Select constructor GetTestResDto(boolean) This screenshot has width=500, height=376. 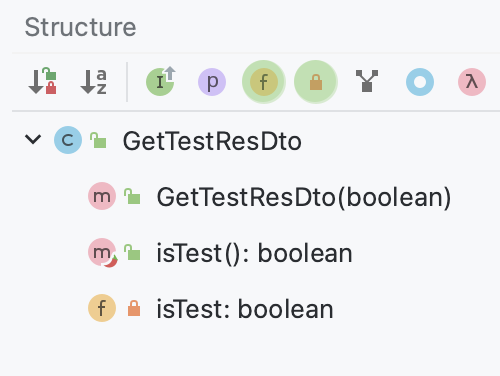pos(304,197)
